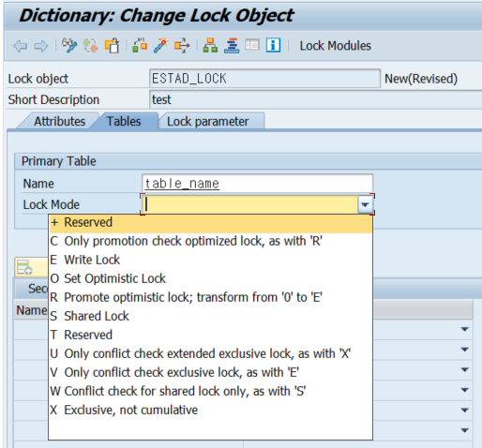Activate lock object with wand icon

tap(161, 46)
